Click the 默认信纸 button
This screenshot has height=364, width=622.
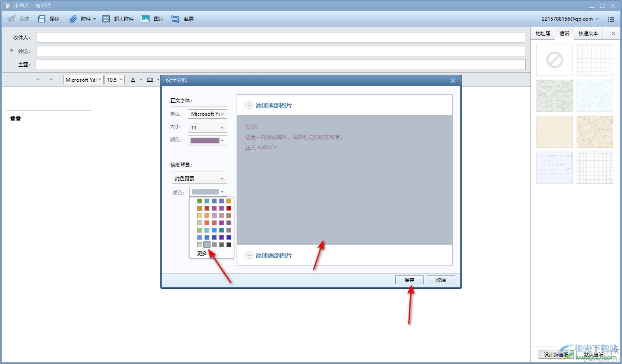click(x=594, y=354)
